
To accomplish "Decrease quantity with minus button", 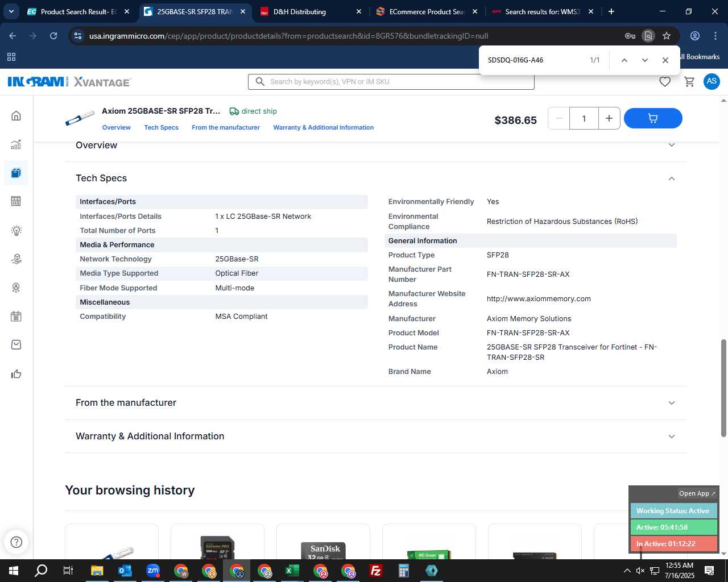I will coord(559,118).
